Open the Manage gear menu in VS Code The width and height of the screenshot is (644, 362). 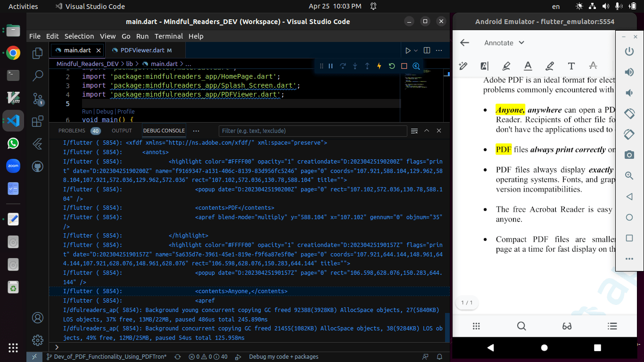[38, 340]
